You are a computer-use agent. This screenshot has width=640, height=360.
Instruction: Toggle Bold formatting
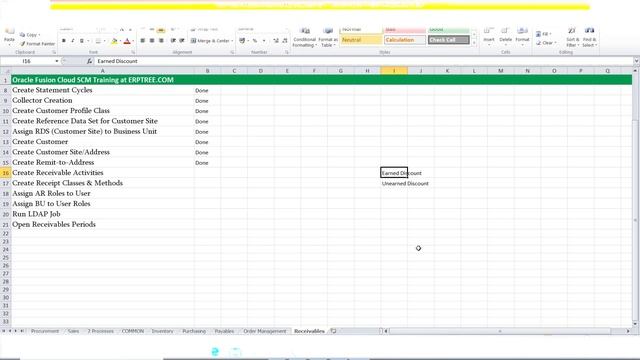pyautogui.click(x=64, y=41)
